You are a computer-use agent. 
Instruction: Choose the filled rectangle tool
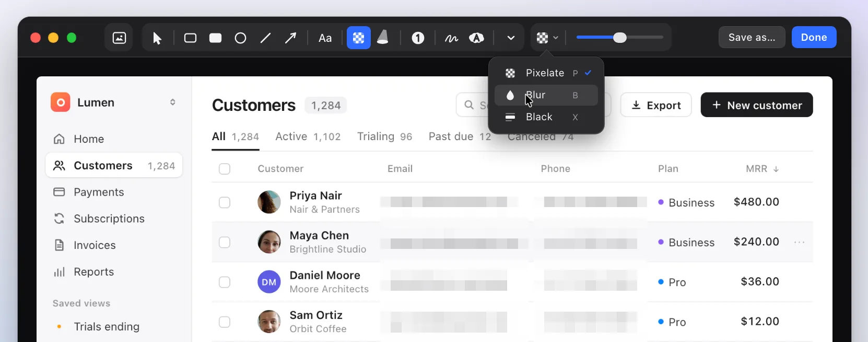215,38
